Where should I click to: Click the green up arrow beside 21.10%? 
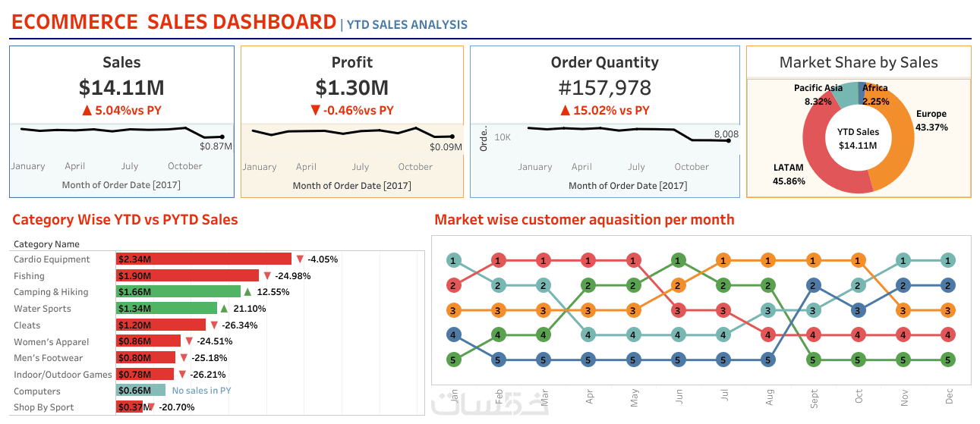(223, 309)
